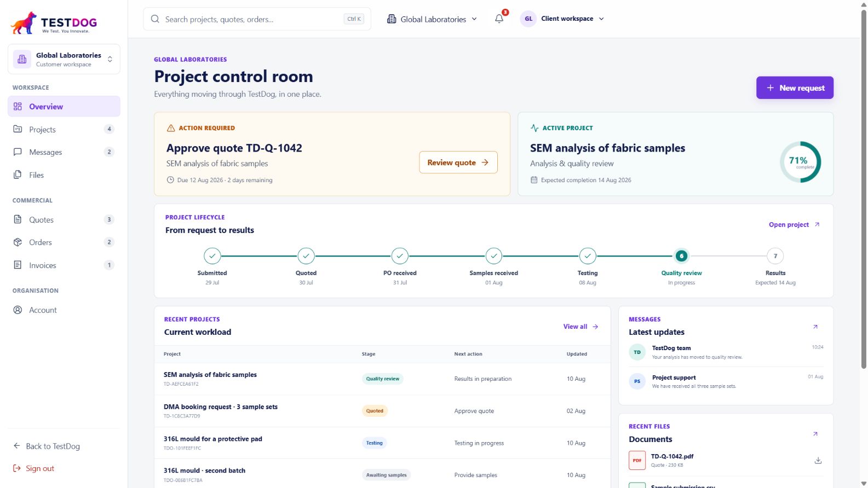Screen dimensions: 868x488
Task: Click the Quoted checkmark step
Action: coord(306,255)
